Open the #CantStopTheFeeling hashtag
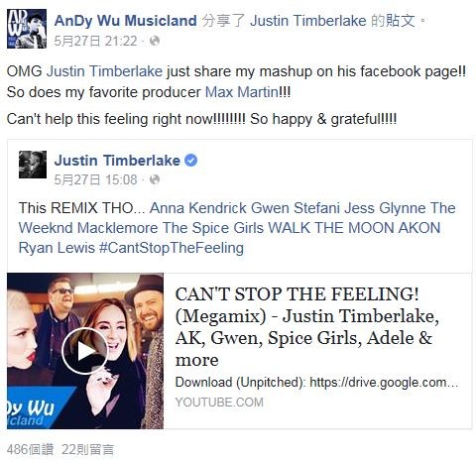Image resolution: width=476 pixels, height=462 pixels. (172, 248)
